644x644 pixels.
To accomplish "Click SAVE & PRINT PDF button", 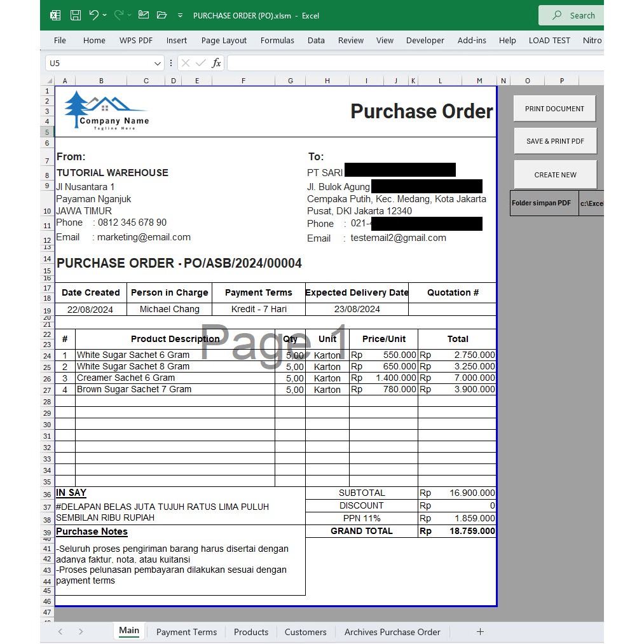I will (555, 140).
